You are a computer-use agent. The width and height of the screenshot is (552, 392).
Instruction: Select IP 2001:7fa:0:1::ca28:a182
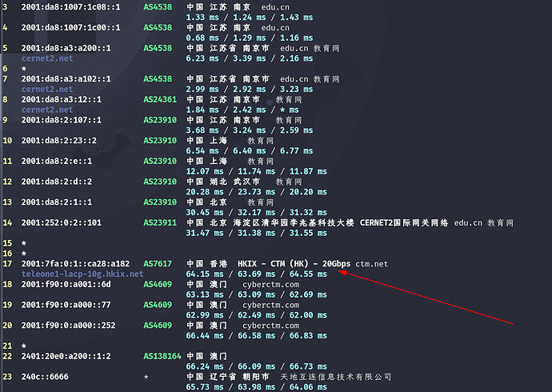pyautogui.click(x=75, y=264)
